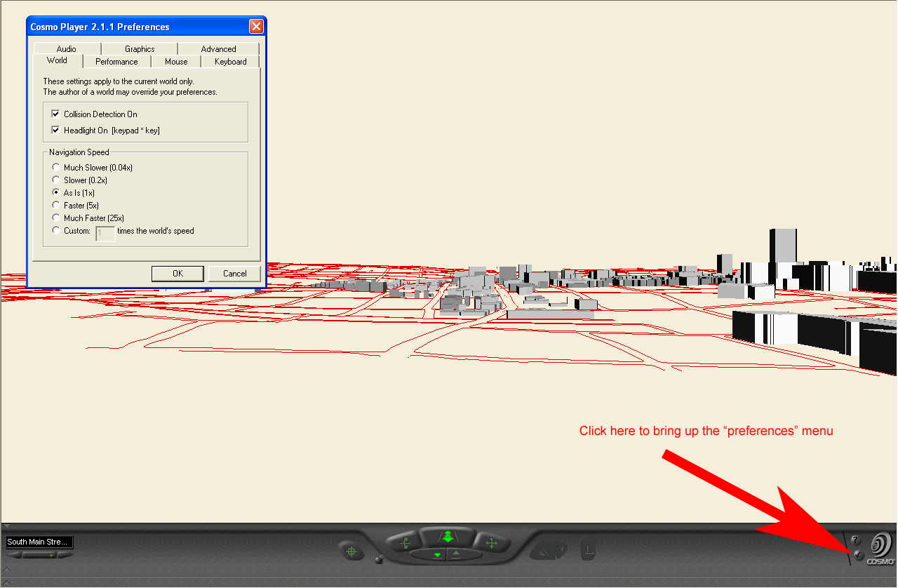898x588 pixels.
Task: Open Help with the question mark icon
Action: pyautogui.click(x=855, y=540)
